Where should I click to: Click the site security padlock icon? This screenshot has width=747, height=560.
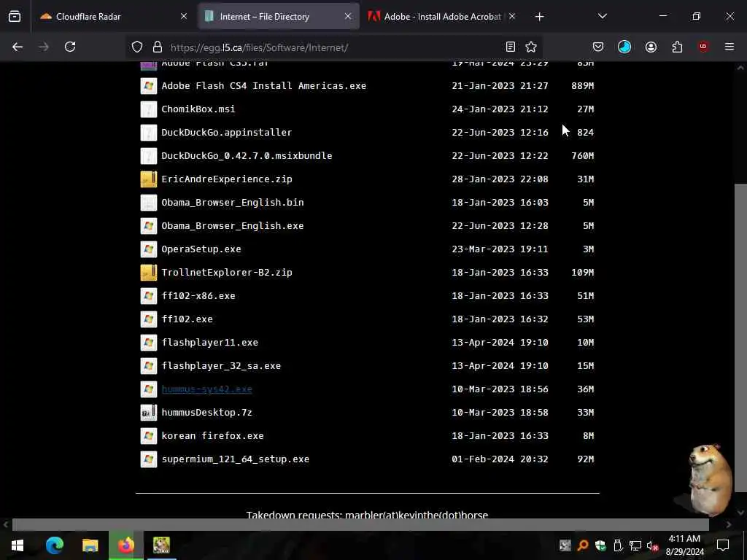pos(158,47)
